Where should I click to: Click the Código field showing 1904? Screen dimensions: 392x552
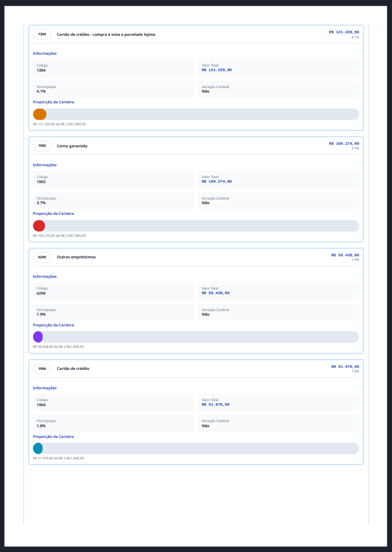coord(114,403)
